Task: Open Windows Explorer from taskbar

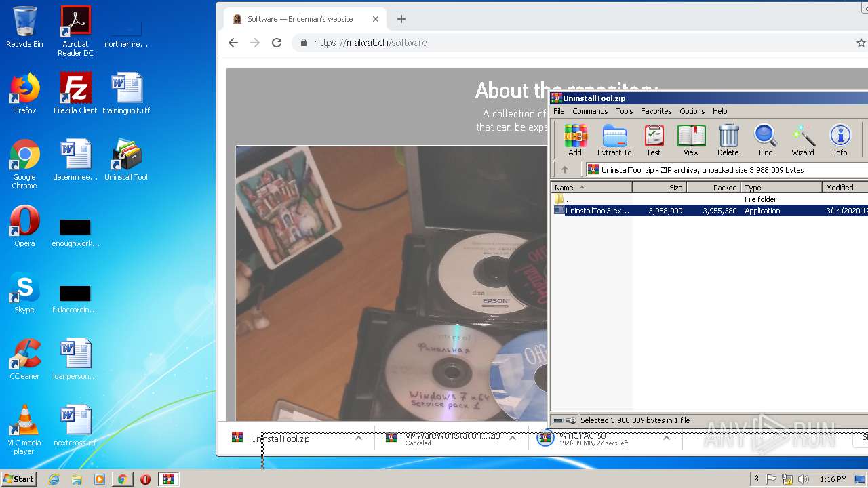Action: point(77,479)
